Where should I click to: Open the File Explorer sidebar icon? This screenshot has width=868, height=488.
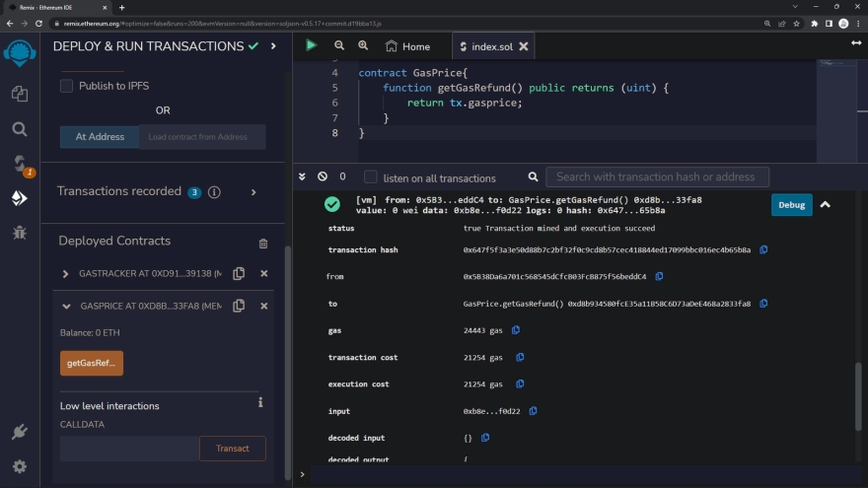(x=20, y=94)
